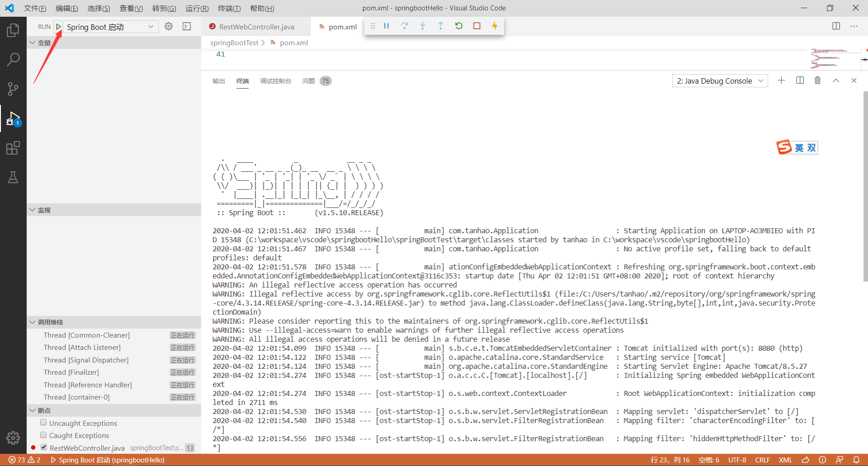
Task: Change indentation via 空格: 6
Action: point(709,460)
